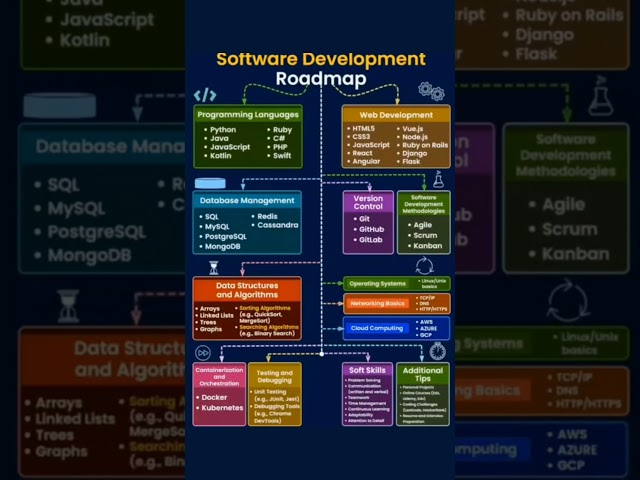Select the small sharp 'Operating Systems' green label

[378, 284]
